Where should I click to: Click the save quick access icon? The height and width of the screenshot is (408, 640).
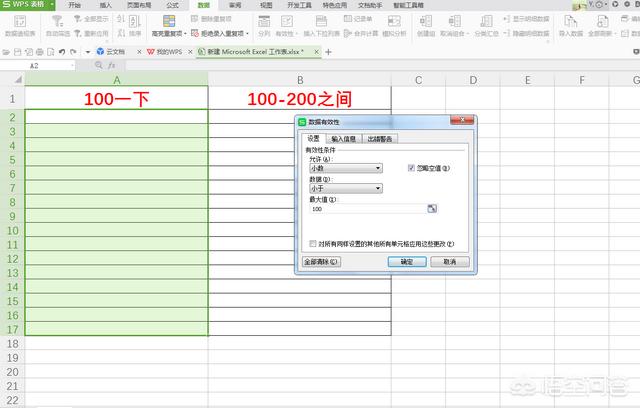[x=17, y=52]
